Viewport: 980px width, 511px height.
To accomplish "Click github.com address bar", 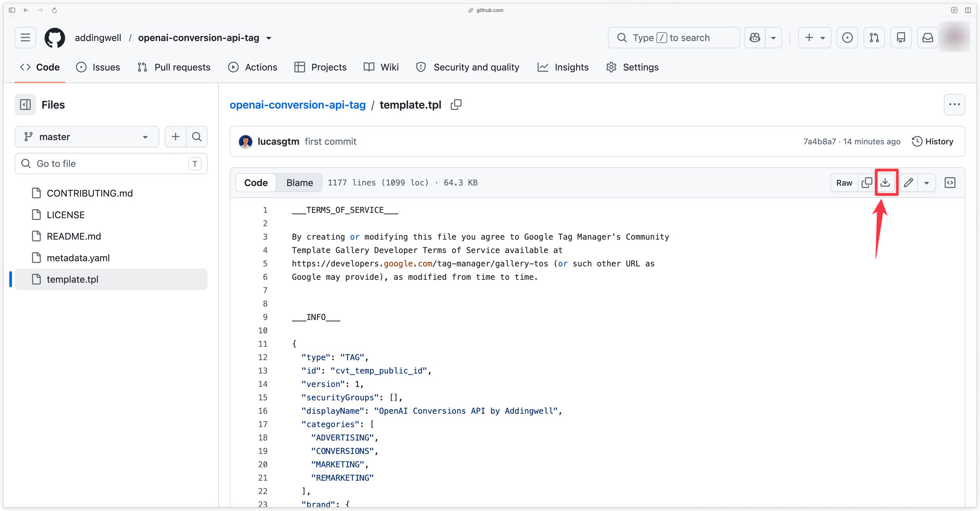I will tap(486, 10).
